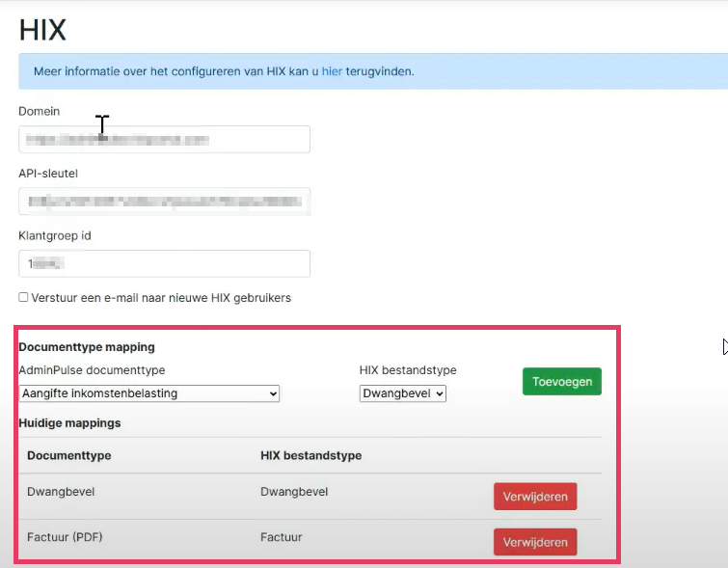Click the 'Dwangbevel' cell under HIX bestandstype
This screenshot has height=568, width=728.
[294, 492]
